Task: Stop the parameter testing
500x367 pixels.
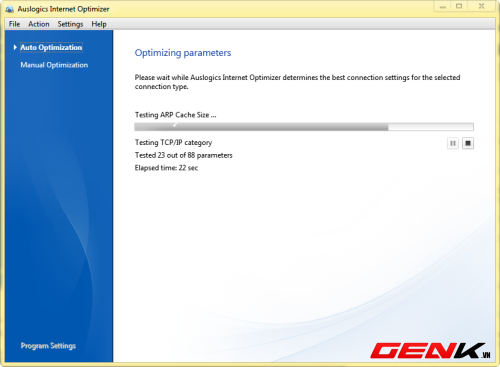Action: 468,143
